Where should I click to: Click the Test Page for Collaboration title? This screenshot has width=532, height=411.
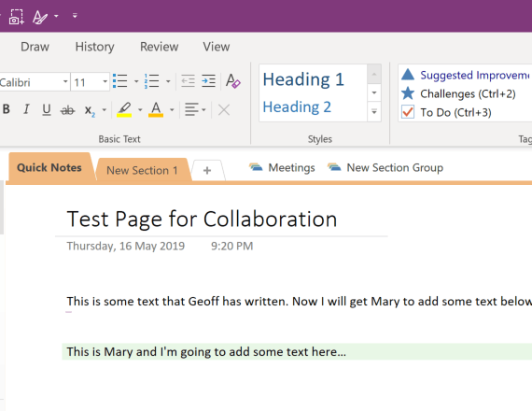pos(202,219)
